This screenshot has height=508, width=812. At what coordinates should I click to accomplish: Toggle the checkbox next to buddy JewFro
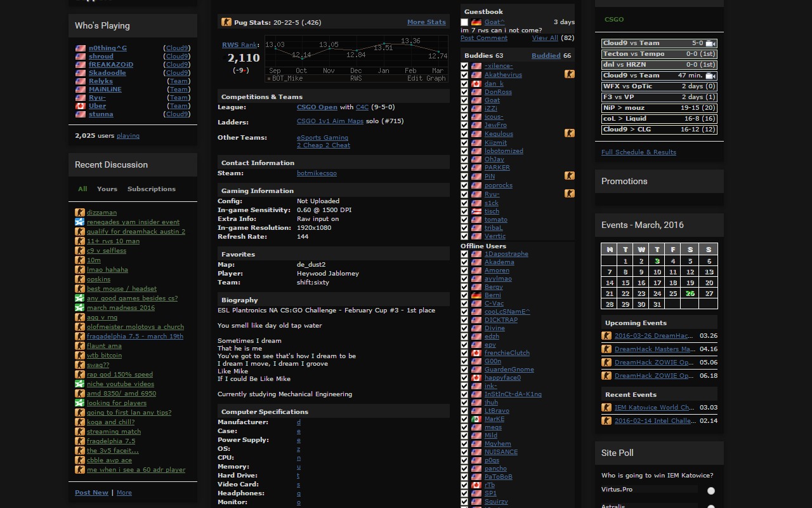(x=464, y=125)
